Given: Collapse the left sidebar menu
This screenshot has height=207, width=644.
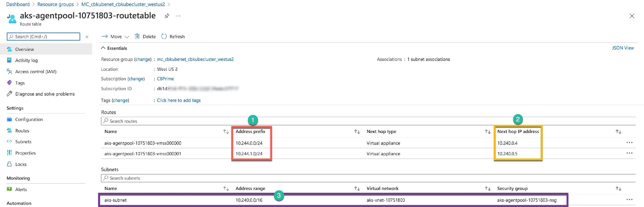Looking at the screenshot, I should click(x=87, y=37).
